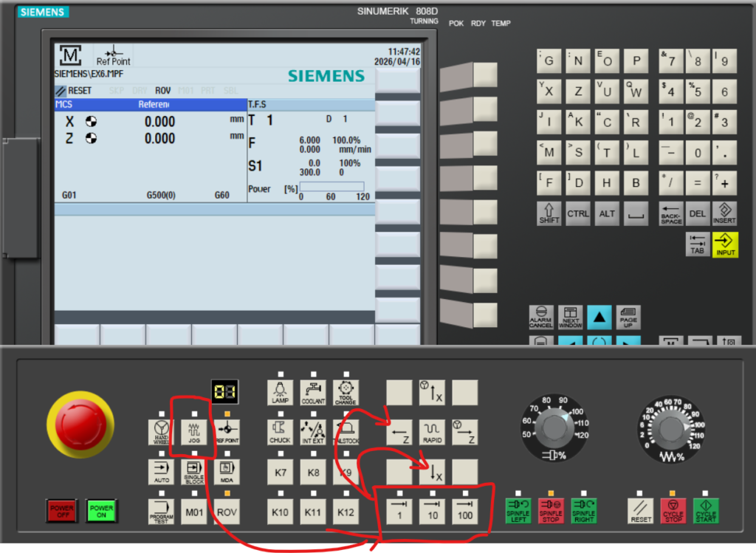Turn on the machine LAMP key

click(280, 392)
